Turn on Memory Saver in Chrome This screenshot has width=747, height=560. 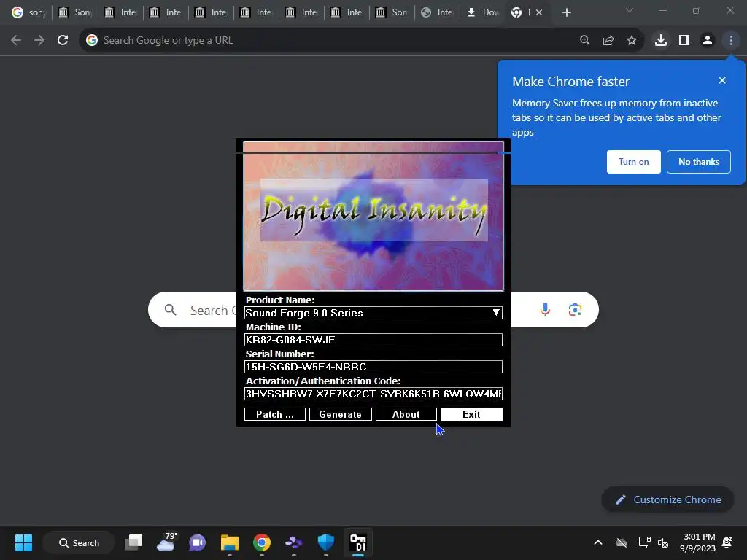(x=634, y=162)
